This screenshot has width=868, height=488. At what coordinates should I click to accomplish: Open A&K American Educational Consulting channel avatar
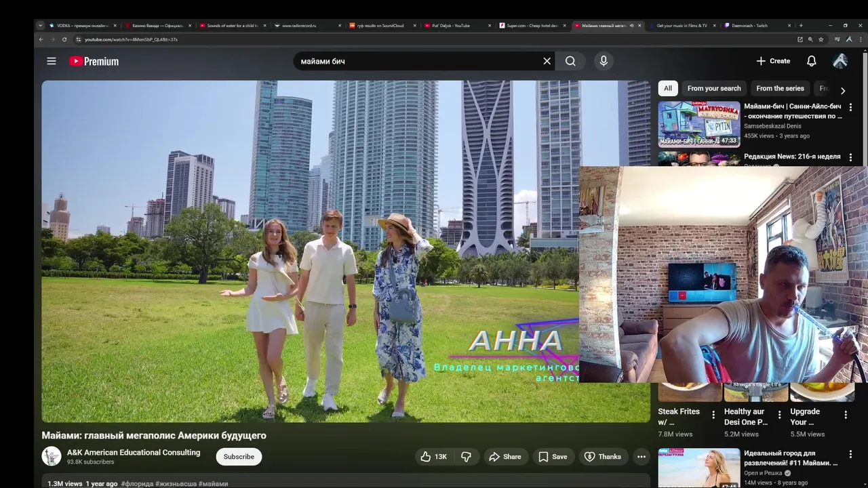(x=52, y=456)
